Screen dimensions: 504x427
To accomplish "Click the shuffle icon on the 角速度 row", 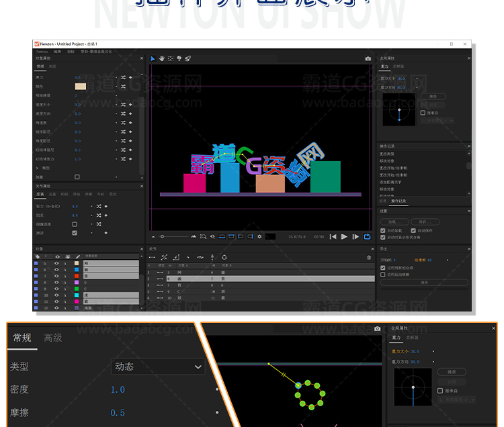I will [124, 123].
